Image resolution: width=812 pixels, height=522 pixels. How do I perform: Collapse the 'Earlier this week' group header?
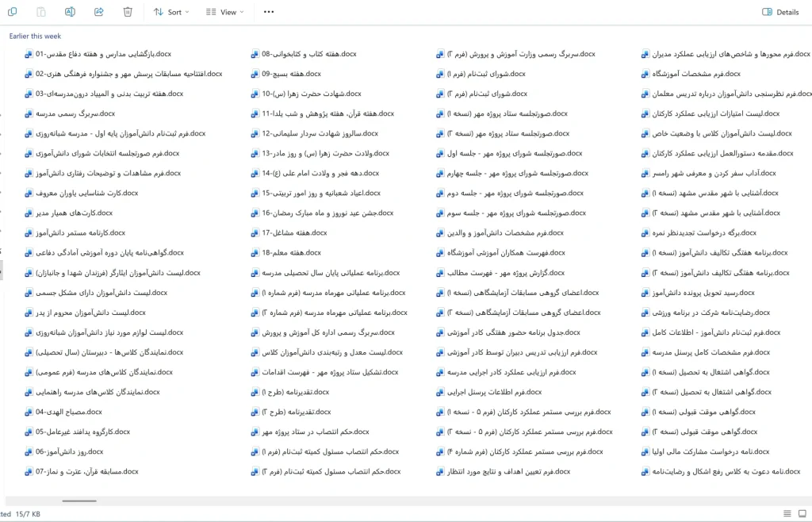pyautogui.click(x=35, y=36)
